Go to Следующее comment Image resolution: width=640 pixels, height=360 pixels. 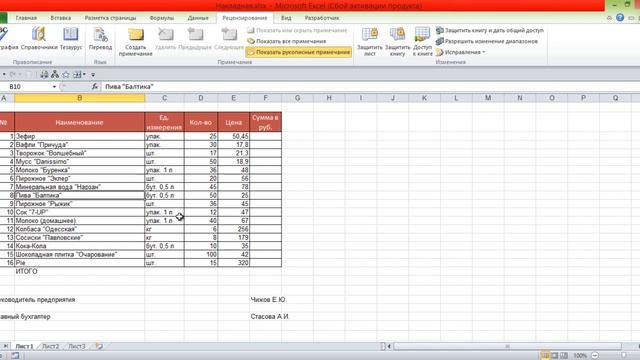click(x=229, y=39)
